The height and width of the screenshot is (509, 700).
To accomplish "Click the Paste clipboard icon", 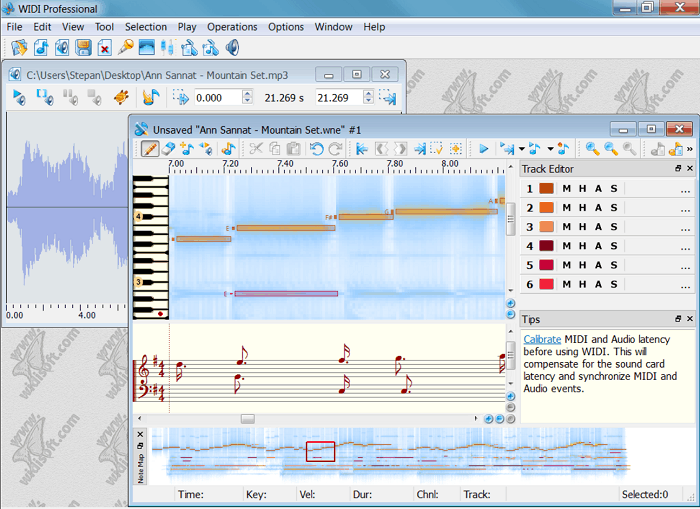I will 293,149.
